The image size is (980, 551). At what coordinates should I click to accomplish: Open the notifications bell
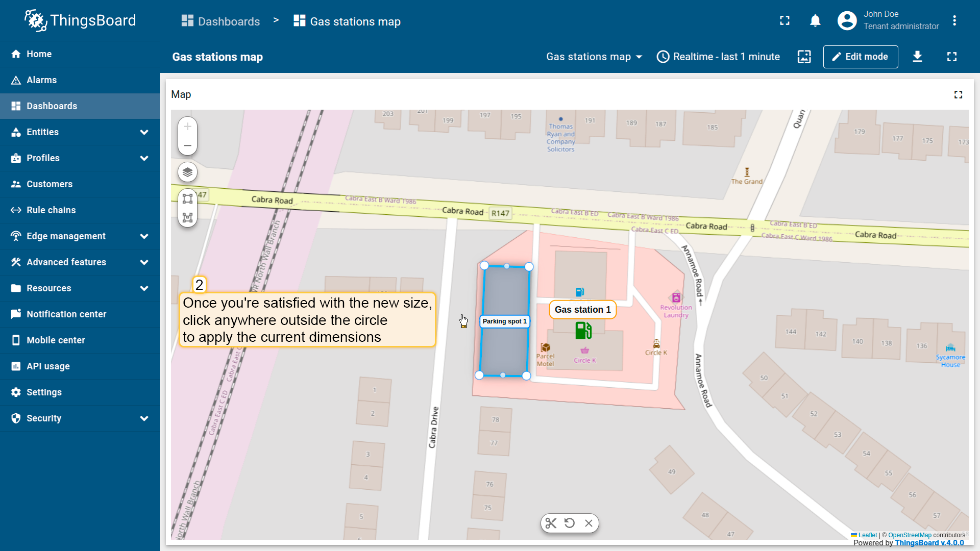[815, 21]
